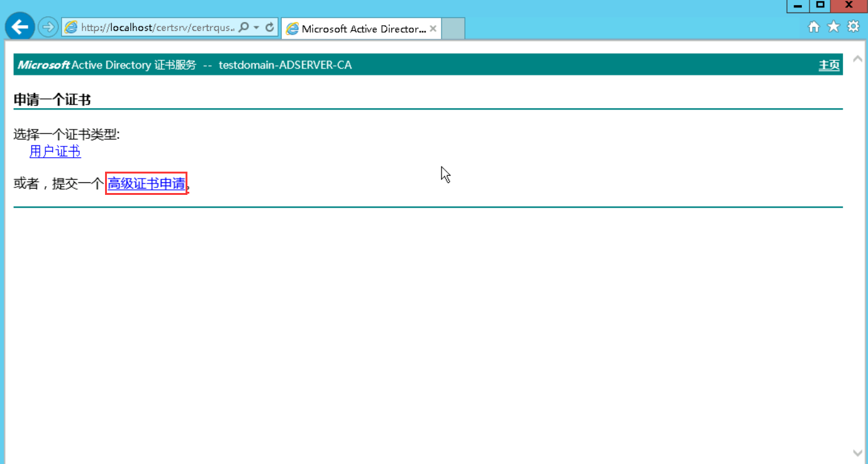Go to 主页 in the header banner
The height and width of the screenshot is (464, 868).
[828, 65]
